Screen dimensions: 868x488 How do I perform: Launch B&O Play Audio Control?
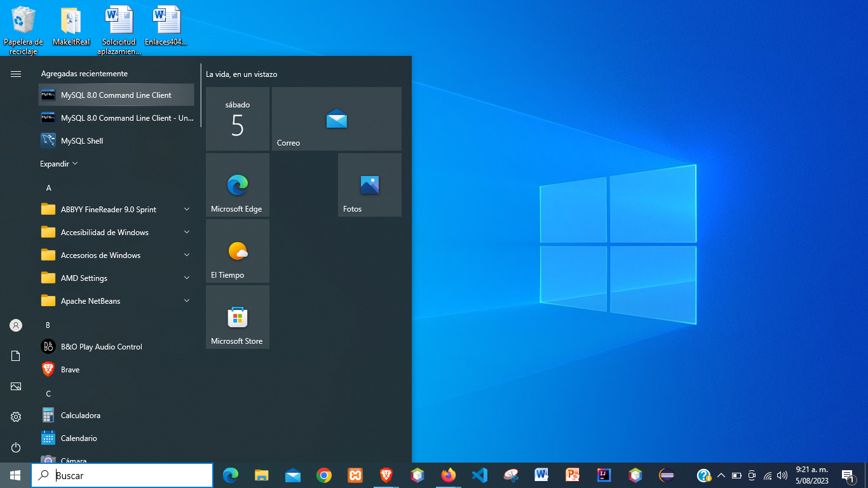(116, 347)
